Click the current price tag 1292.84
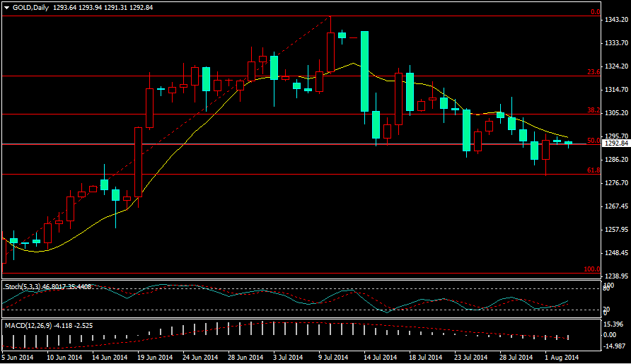 click(616, 143)
